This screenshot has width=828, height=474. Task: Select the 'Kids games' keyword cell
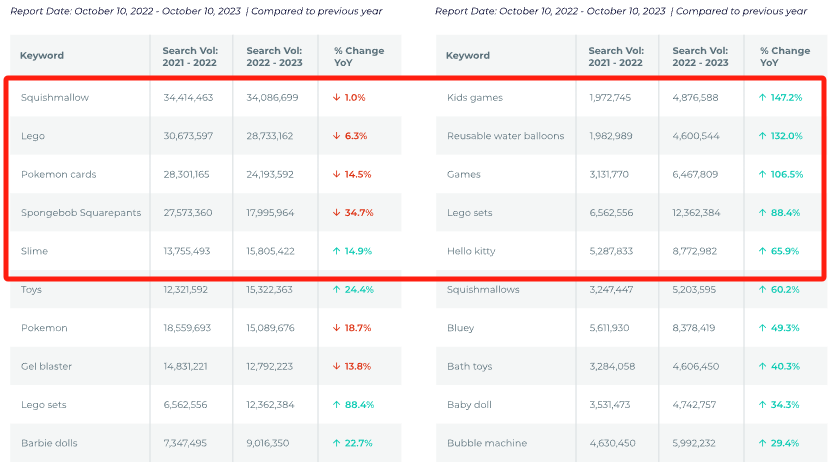(475, 98)
